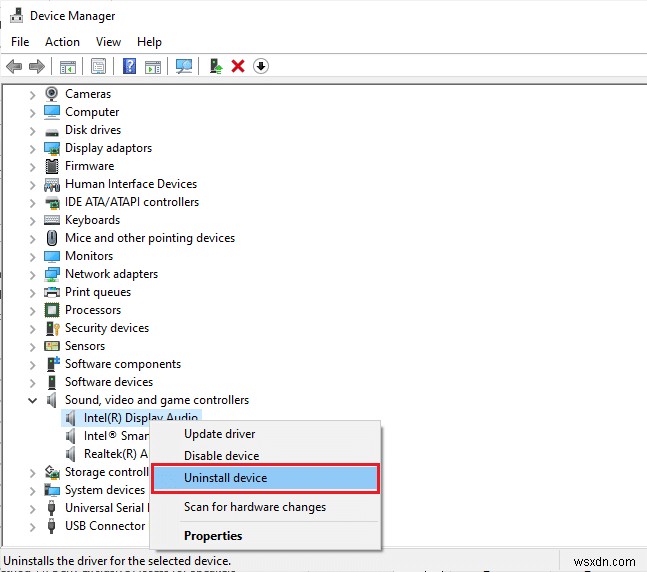Screen dimensions: 647x572
Task: Click the Firmware chip icon
Action: 52,166
